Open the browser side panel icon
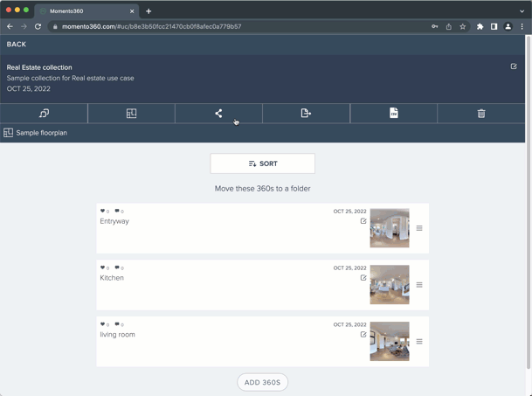The width and height of the screenshot is (532, 396). pos(494,26)
